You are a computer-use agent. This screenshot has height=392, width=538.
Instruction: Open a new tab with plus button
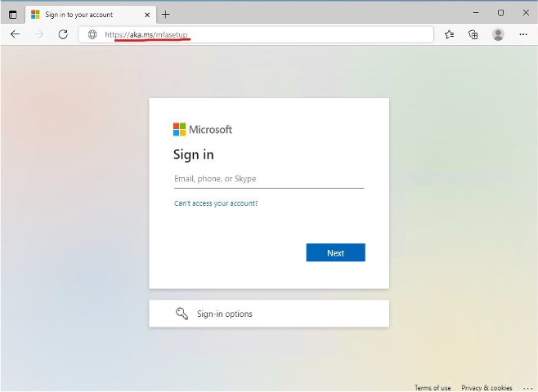166,14
